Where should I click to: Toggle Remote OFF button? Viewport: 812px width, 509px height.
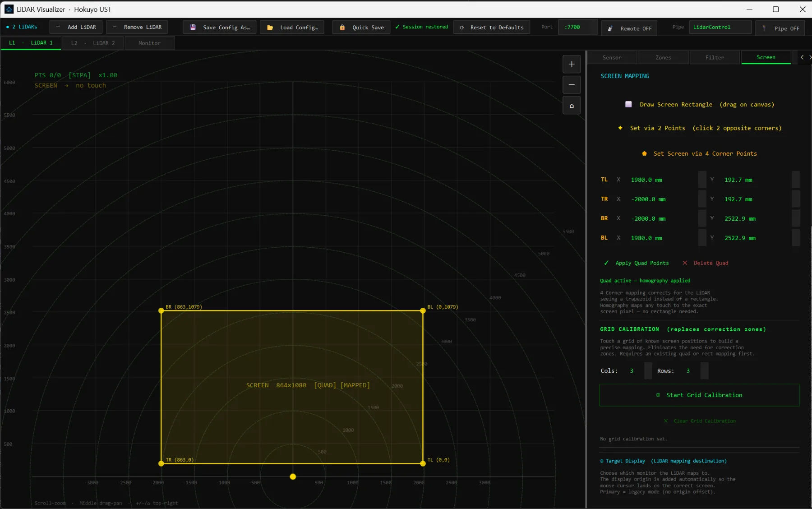(x=629, y=28)
